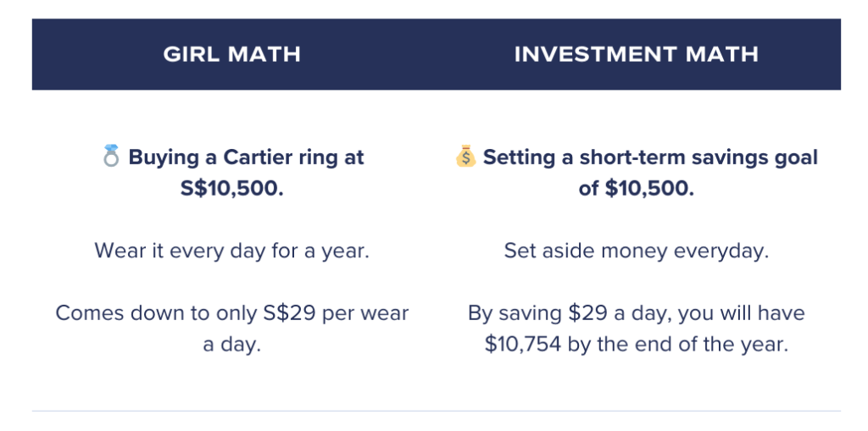Image resolution: width=868 pixels, height=431 pixels.
Task: Click '$10,754 by the end of the year.'
Action: 636,344
